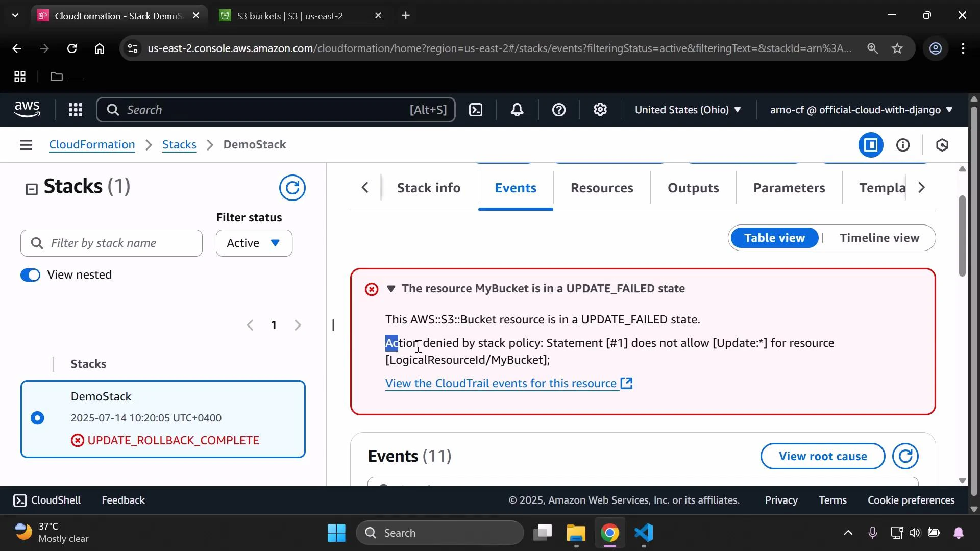Switch to the Resources tab
The image size is (980, 551).
[x=602, y=188]
